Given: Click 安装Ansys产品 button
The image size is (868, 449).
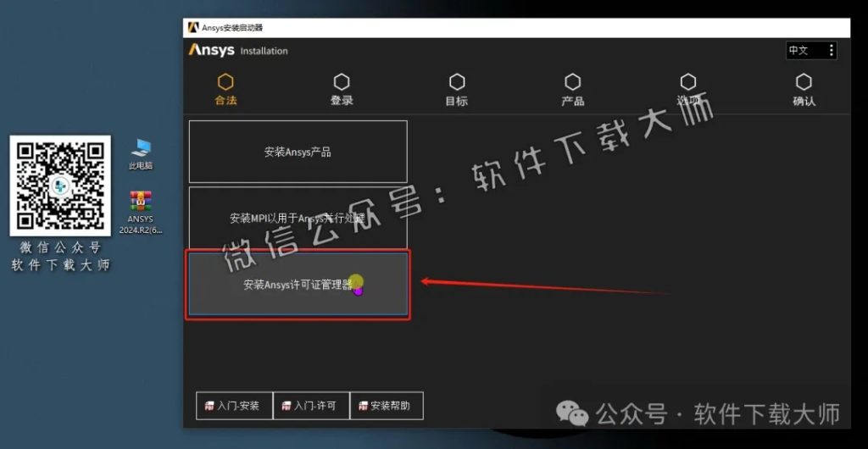Looking at the screenshot, I should [x=298, y=152].
